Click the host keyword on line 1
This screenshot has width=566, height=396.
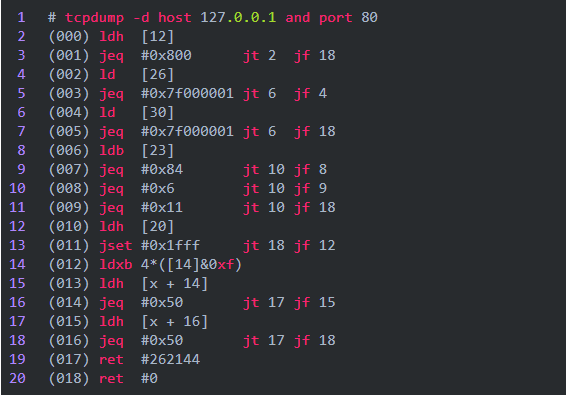coord(175,17)
